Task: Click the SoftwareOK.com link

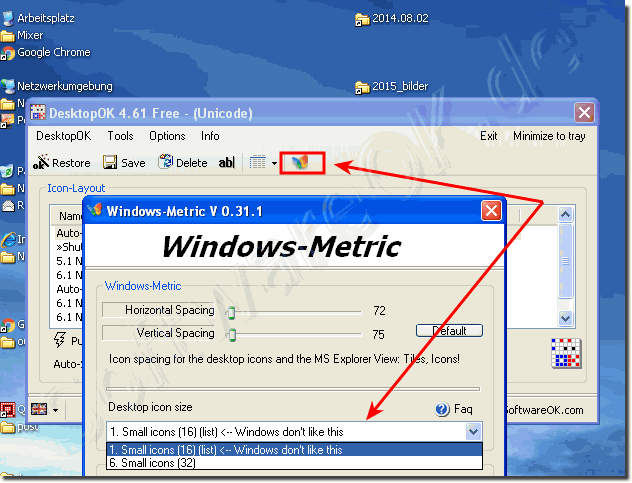Action: pos(544,410)
